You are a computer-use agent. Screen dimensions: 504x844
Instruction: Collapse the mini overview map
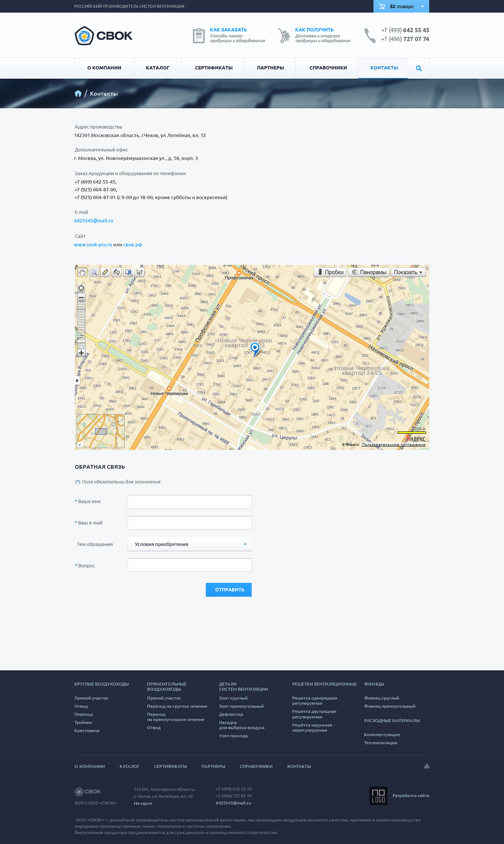pyautogui.click(x=80, y=445)
